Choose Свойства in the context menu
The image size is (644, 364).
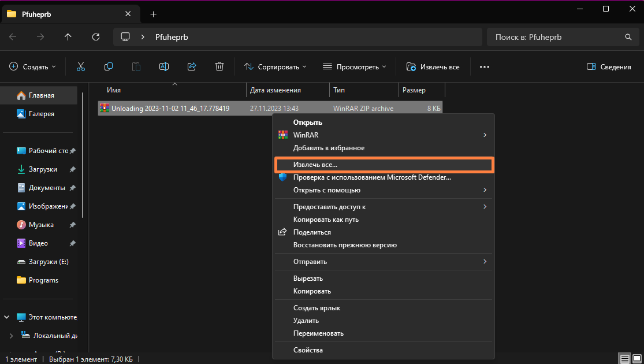308,350
